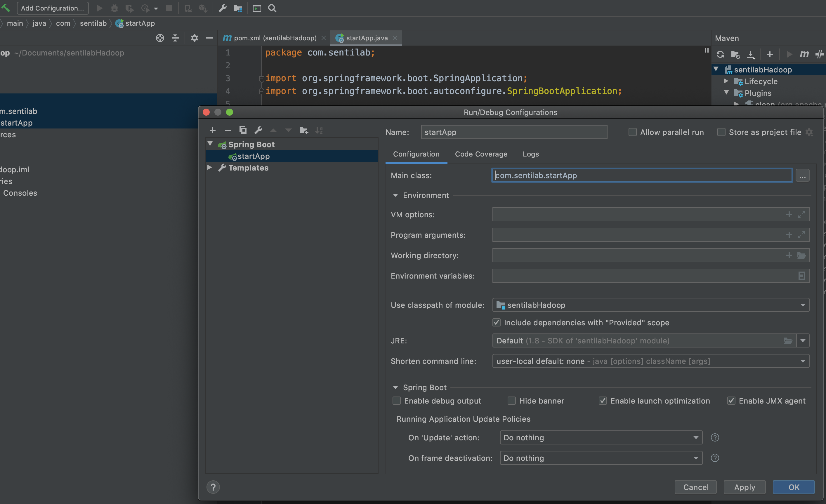Click the VM options input field

click(637, 214)
